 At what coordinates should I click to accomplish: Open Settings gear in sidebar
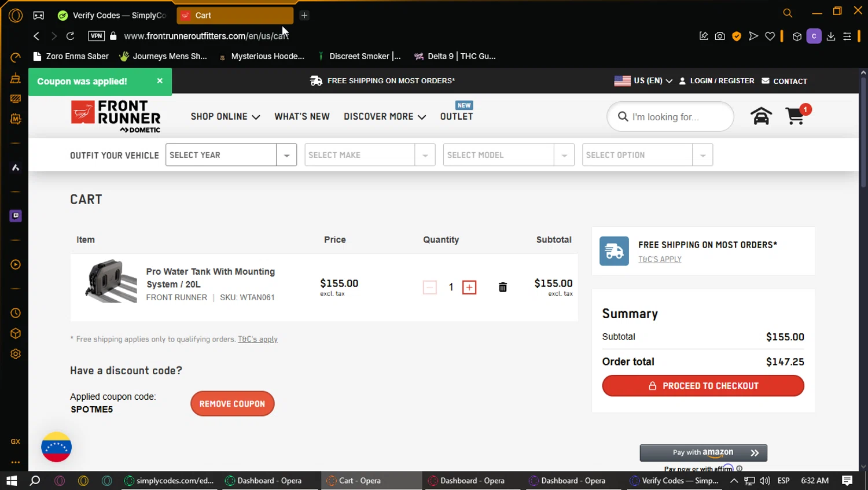[x=16, y=353]
